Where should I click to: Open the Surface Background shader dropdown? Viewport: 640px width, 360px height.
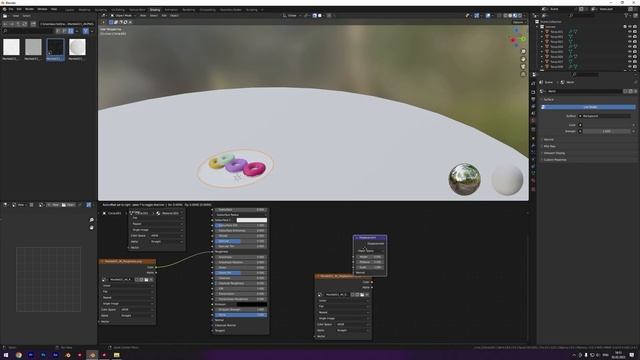tap(606, 116)
